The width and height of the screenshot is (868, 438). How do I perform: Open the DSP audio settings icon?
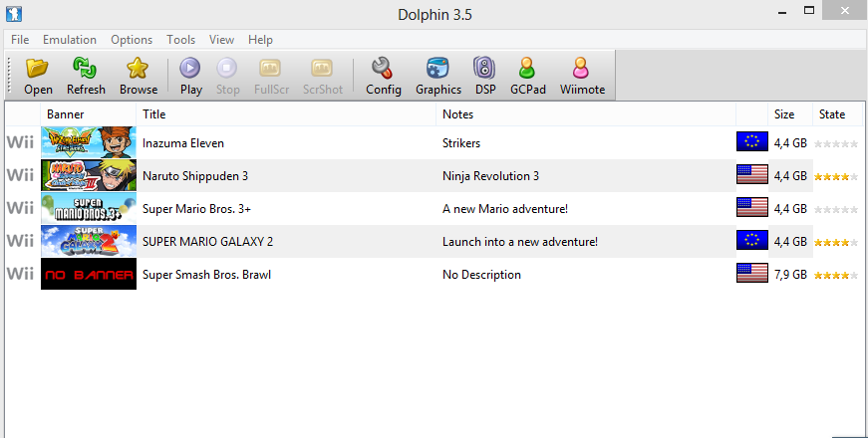(485, 69)
